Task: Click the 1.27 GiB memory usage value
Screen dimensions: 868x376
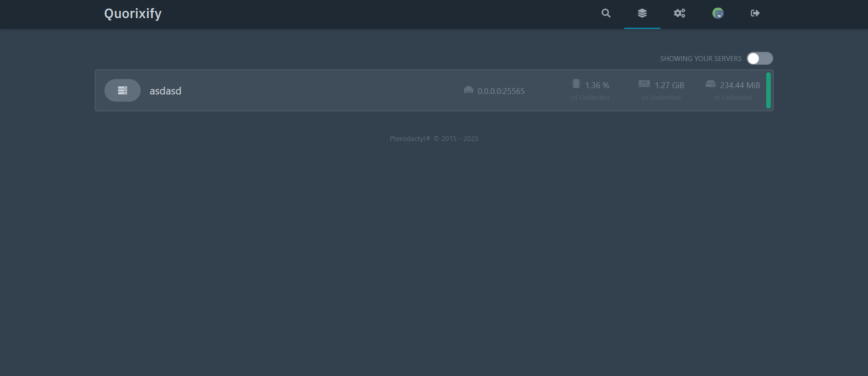Action: pyautogui.click(x=669, y=85)
